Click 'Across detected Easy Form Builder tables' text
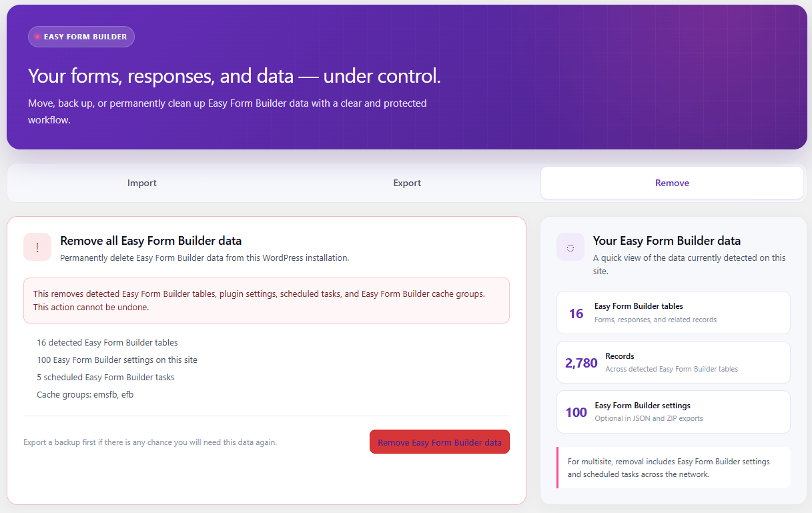Image resolution: width=812 pixels, height=513 pixels. click(x=671, y=369)
